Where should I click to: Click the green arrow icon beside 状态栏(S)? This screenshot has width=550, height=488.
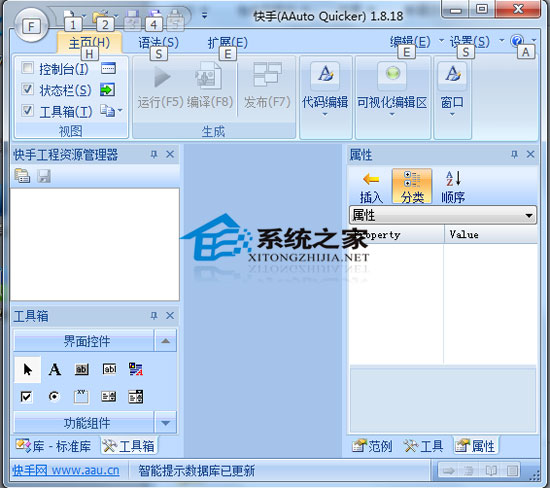click(x=107, y=89)
